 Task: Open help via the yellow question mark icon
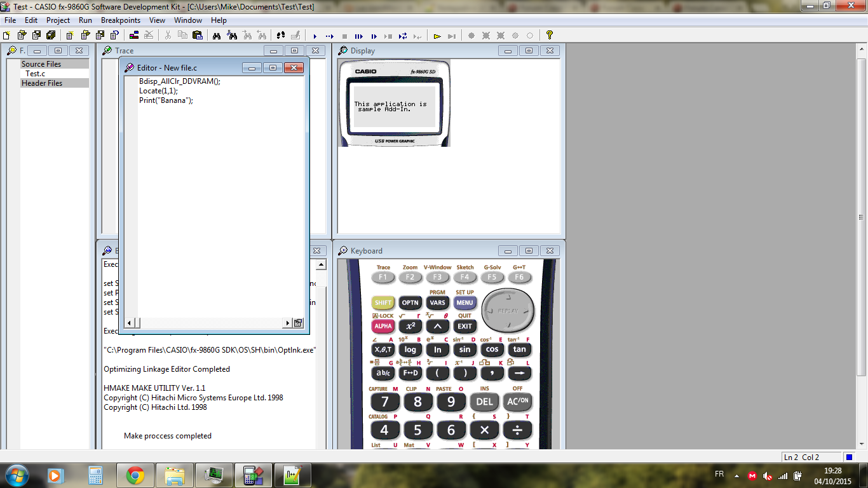click(x=550, y=36)
